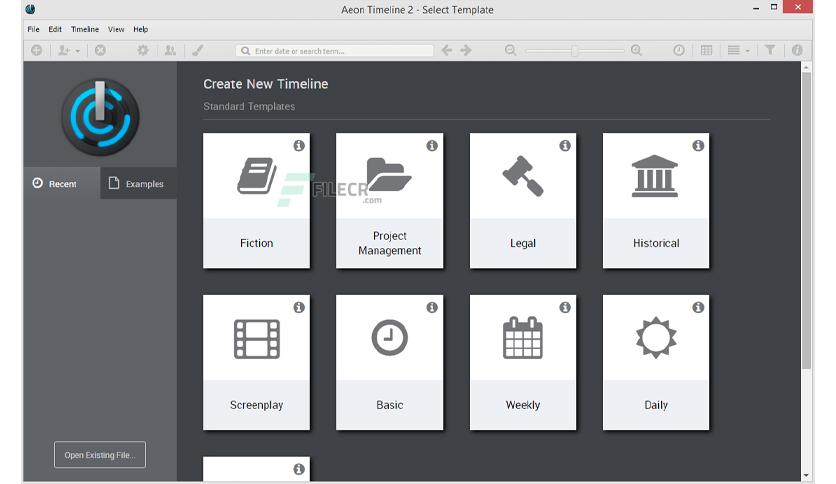Click the Fiction template info icon
Image resolution: width=836 pixels, height=484 pixels.
299,146
